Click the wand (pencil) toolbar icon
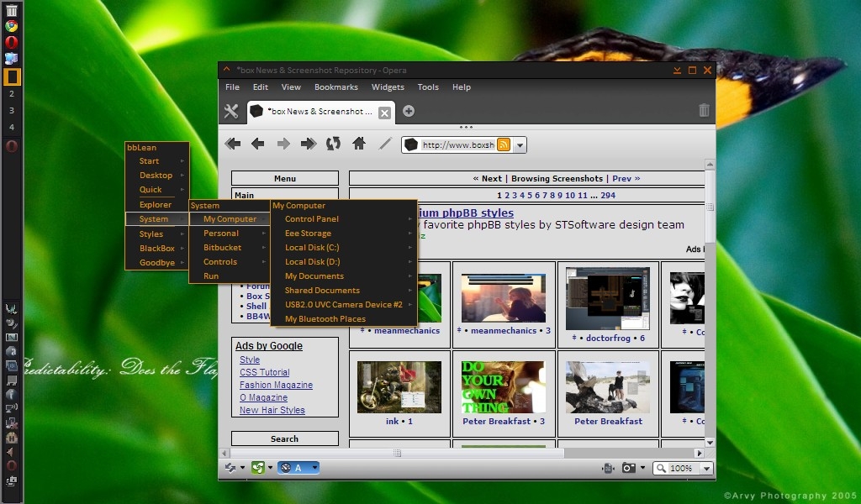The image size is (861, 504). (385, 144)
